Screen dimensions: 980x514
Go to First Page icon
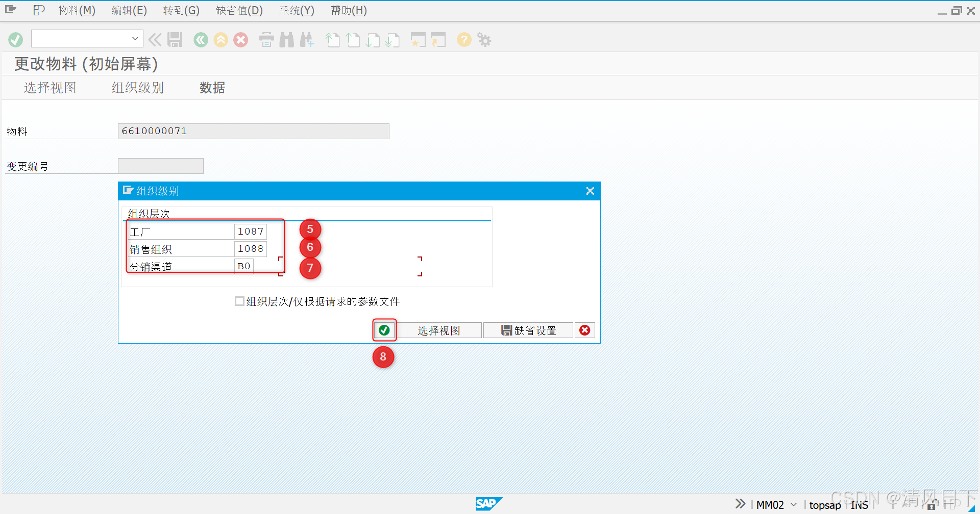click(333, 40)
